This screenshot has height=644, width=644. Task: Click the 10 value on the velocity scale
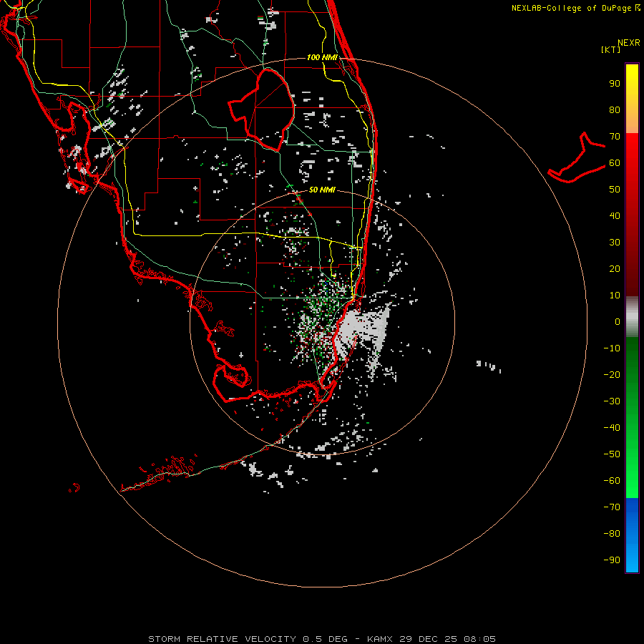[615, 296]
